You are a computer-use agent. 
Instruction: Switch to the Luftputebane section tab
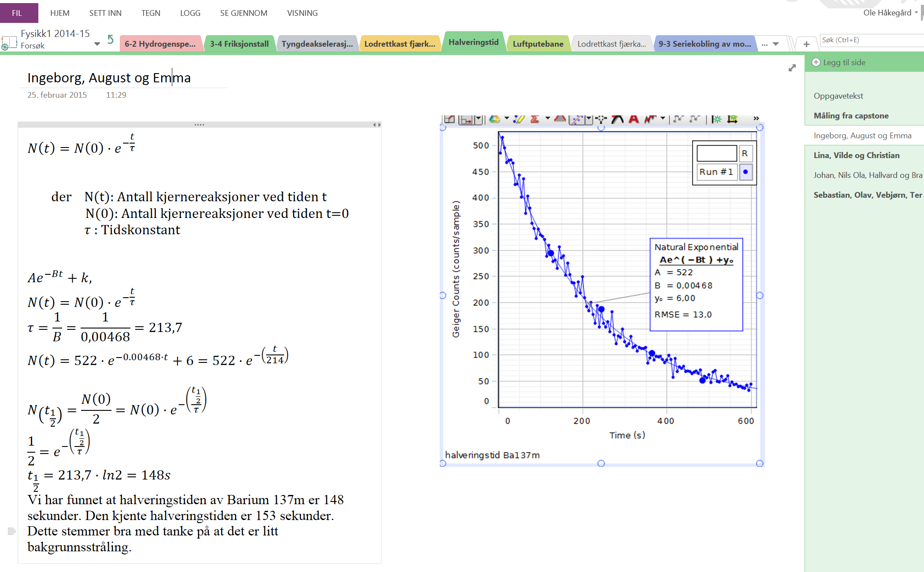pos(538,44)
